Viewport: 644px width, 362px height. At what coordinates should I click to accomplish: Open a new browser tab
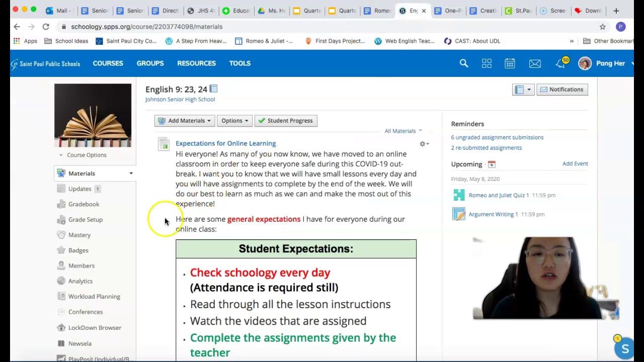pyautogui.click(x=616, y=11)
